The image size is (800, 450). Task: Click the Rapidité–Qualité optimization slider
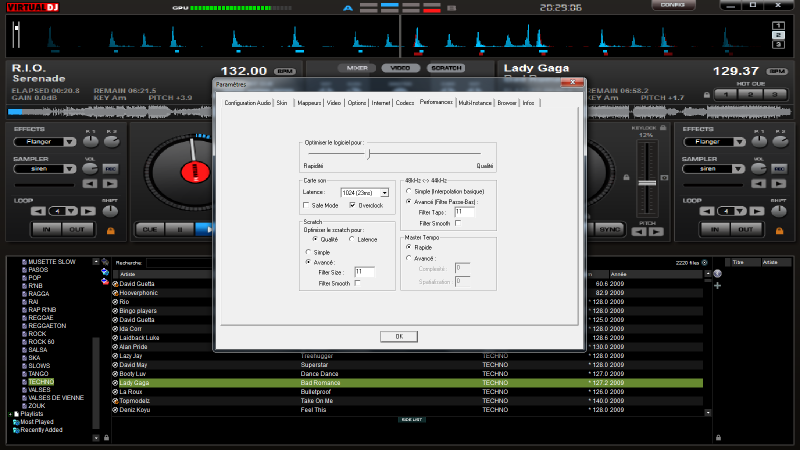point(368,153)
